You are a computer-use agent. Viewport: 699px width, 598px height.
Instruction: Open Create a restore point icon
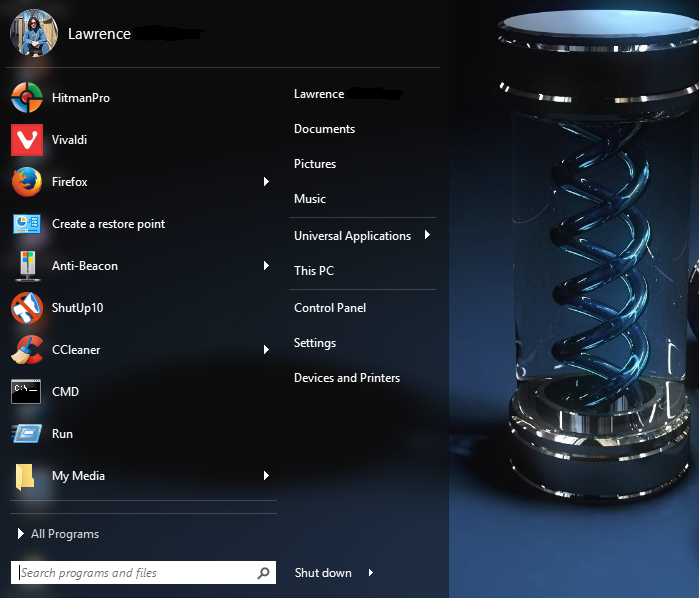tap(27, 224)
